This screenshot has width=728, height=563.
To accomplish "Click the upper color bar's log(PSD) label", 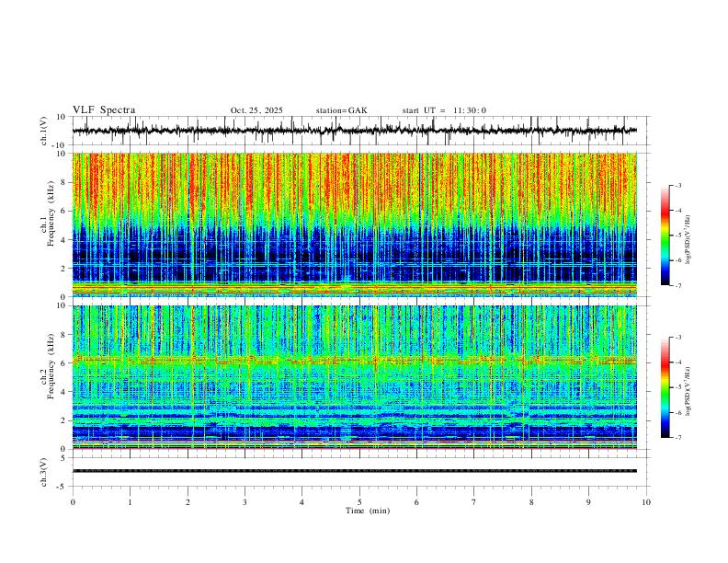I will (x=688, y=240).
